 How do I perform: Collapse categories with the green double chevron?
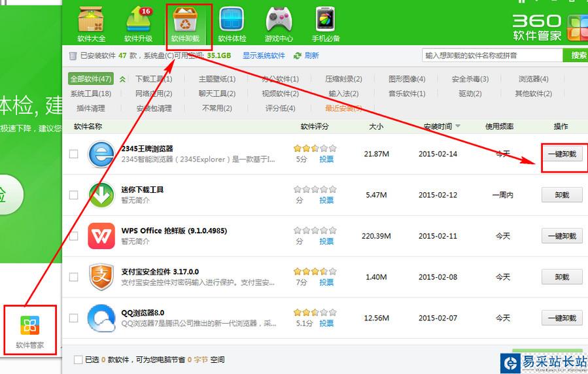tap(122, 79)
